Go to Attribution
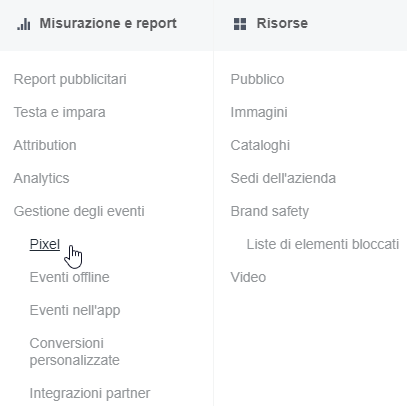This screenshot has width=407, height=406. (x=45, y=145)
